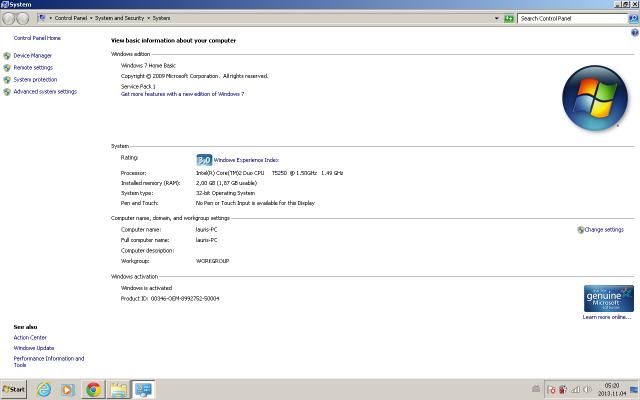This screenshot has height=400, width=640.
Task: Click the blue Help question mark icon
Action: coord(634,32)
